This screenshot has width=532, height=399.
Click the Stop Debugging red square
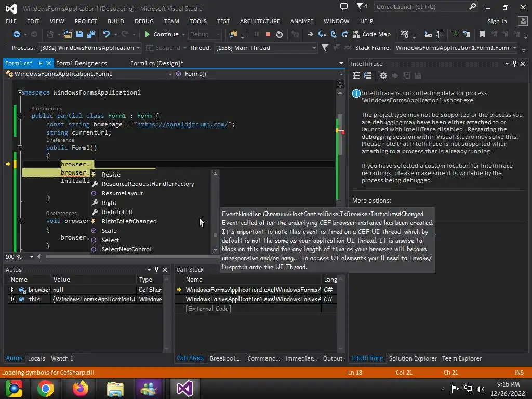(268, 34)
